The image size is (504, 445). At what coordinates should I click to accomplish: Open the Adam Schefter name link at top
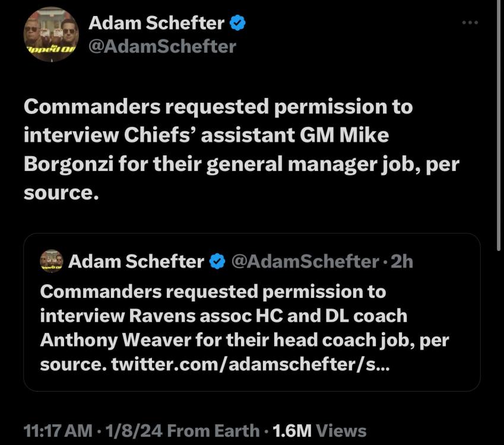point(157,24)
